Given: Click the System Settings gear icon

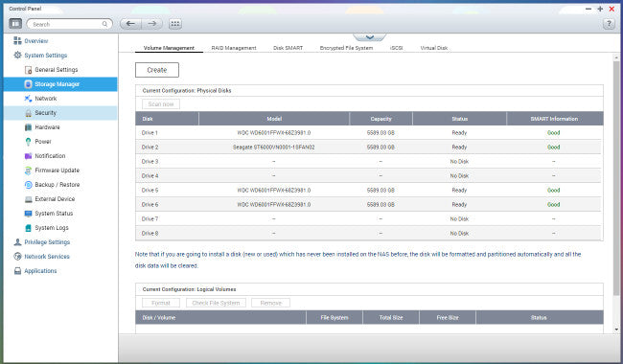Looking at the screenshot, I should coord(17,55).
